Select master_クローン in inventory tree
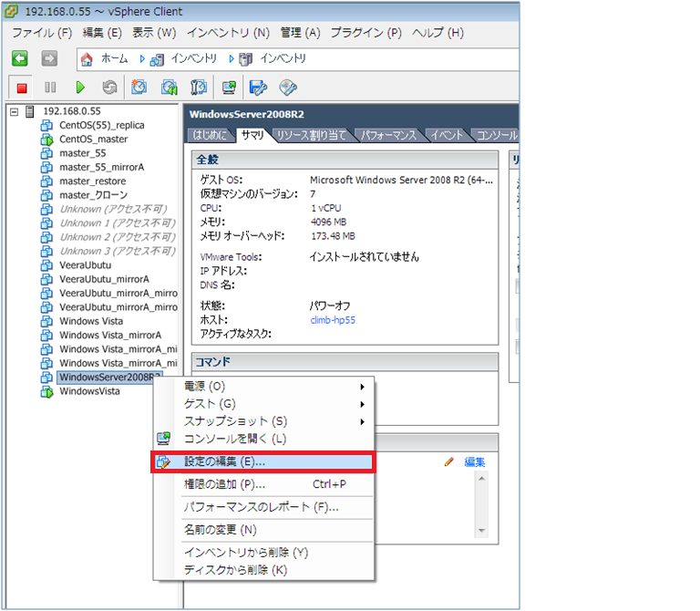Image resolution: width=700 pixels, height=611 pixels. [94, 195]
